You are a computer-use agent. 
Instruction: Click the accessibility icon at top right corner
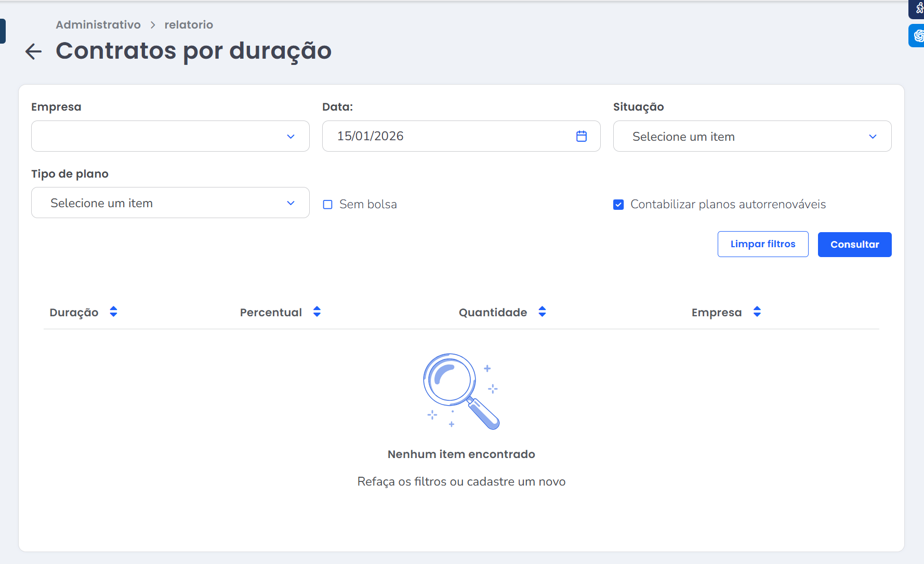tap(918, 8)
